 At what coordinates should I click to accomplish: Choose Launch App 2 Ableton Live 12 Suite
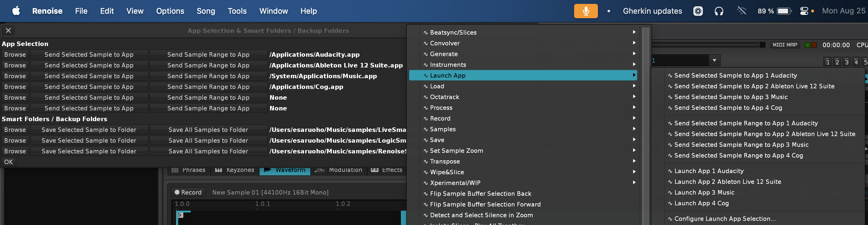728,182
